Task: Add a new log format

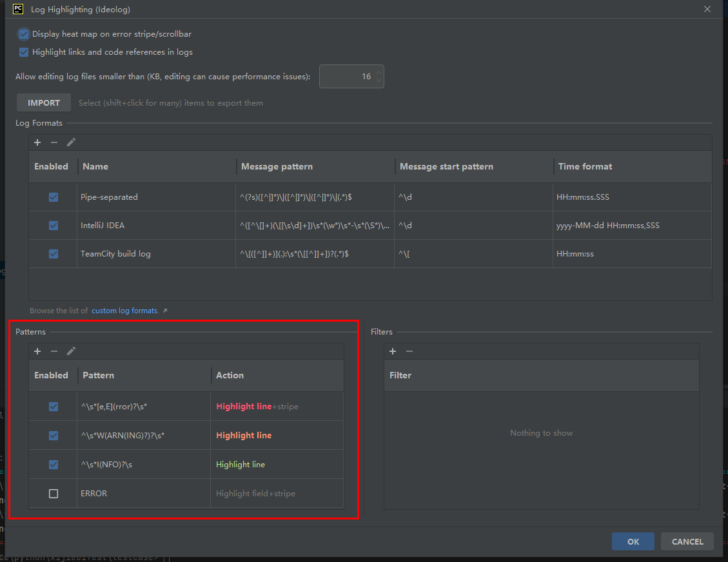Action: [37, 142]
